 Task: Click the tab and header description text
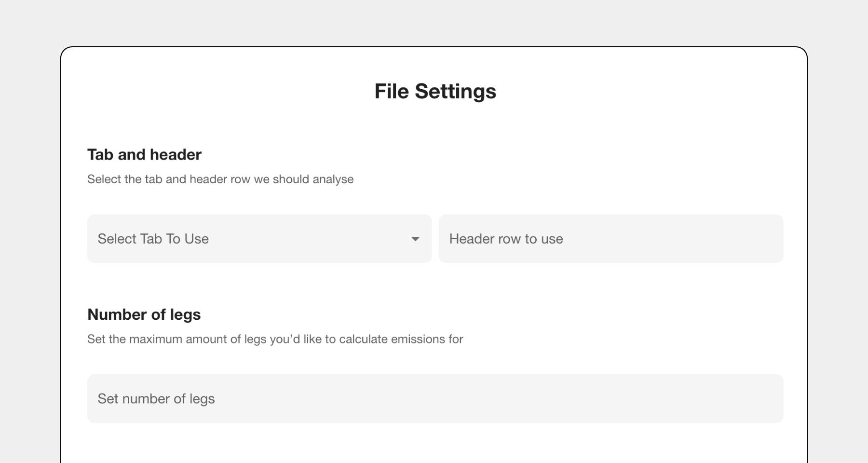pyautogui.click(x=220, y=179)
